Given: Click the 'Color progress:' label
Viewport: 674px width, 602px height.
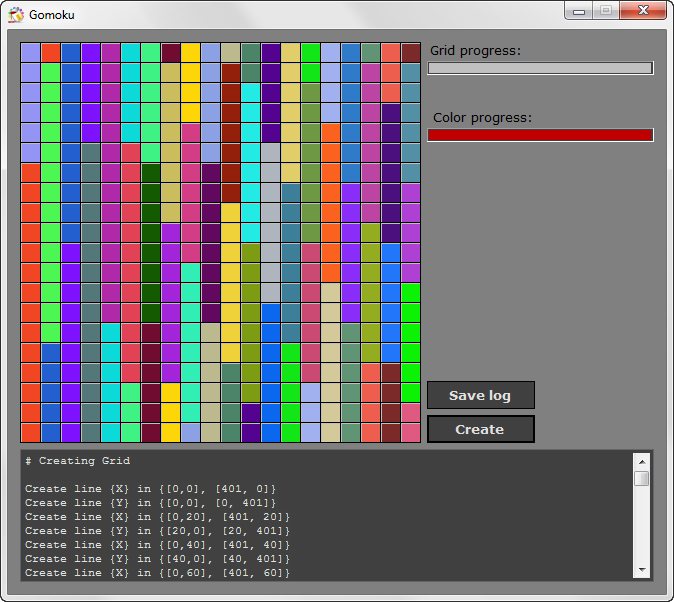Looking at the screenshot, I should (482, 118).
